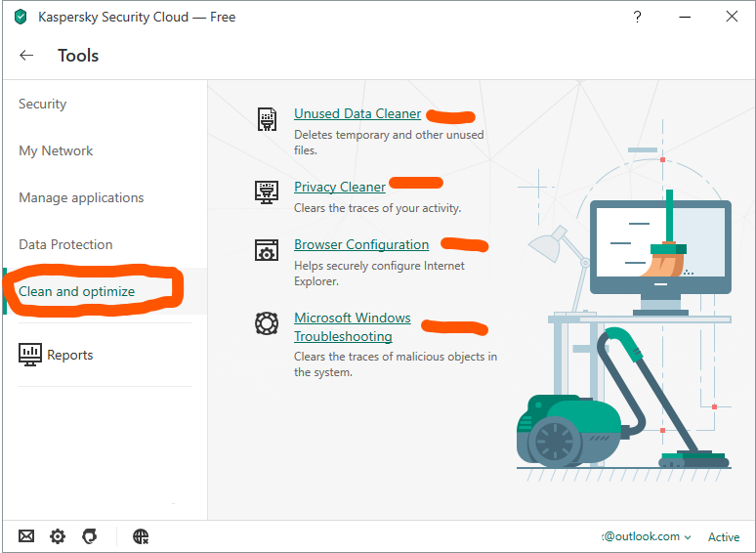Click 'Deletes temporary and other unused files.' text

389,143
